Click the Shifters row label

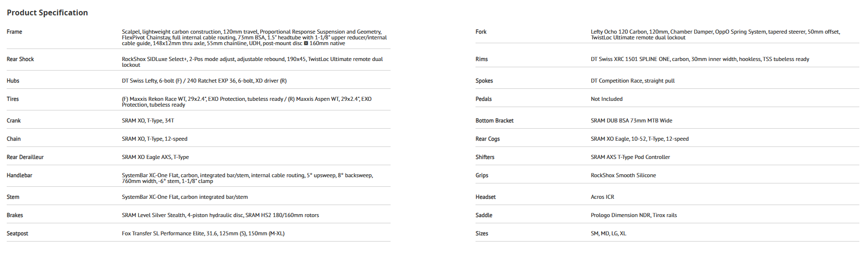[x=485, y=157]
